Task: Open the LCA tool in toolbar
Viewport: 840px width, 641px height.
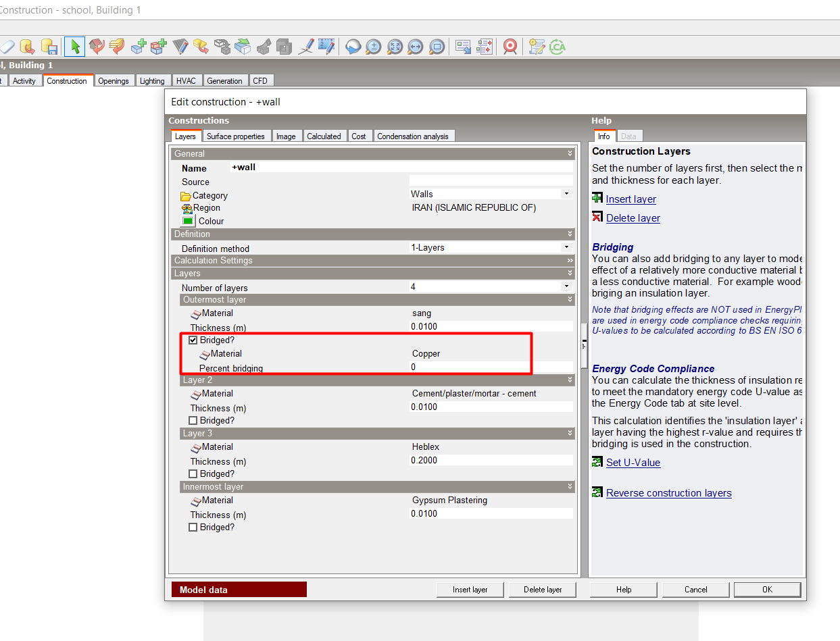Action: (x=557, y=47)
